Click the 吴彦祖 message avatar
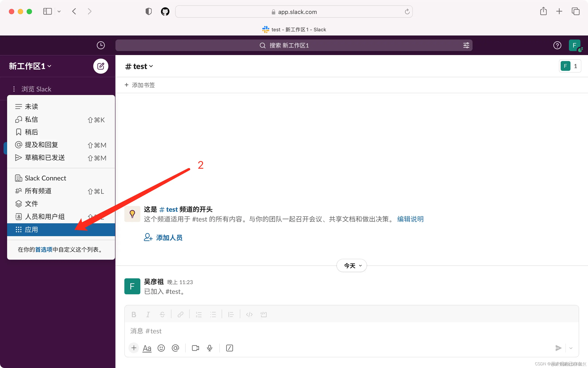 [132, 286]
